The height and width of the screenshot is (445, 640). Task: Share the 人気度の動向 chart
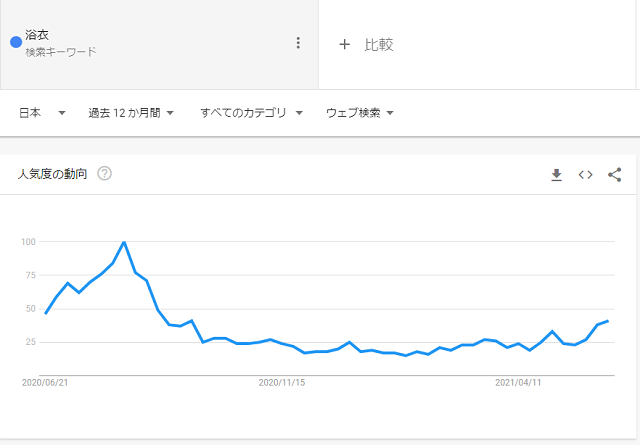click(615, 175)
